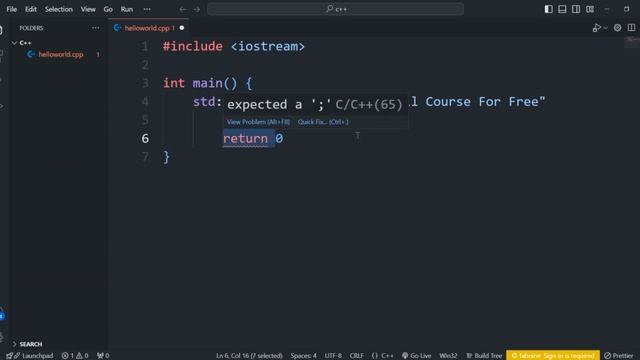Click line number 6 in the gutter
This screenshot has height=360, width=640.
point(145,139)
